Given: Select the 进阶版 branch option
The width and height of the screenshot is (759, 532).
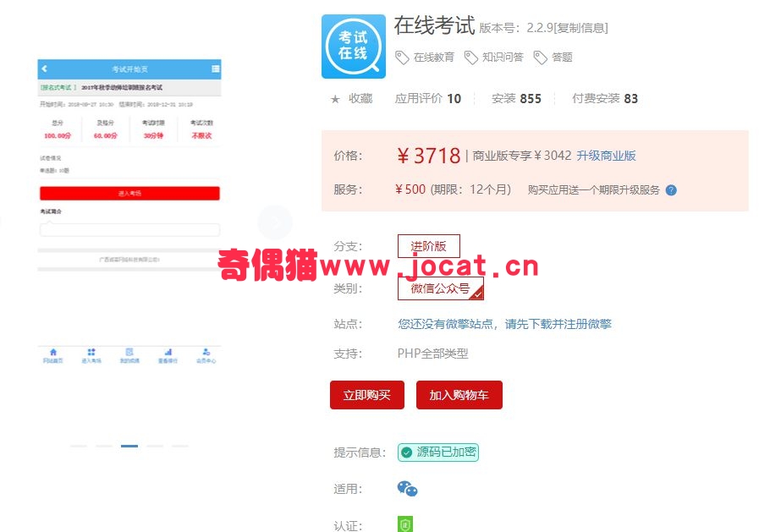Looking at the screenshot, I should (x=429, y=246).
